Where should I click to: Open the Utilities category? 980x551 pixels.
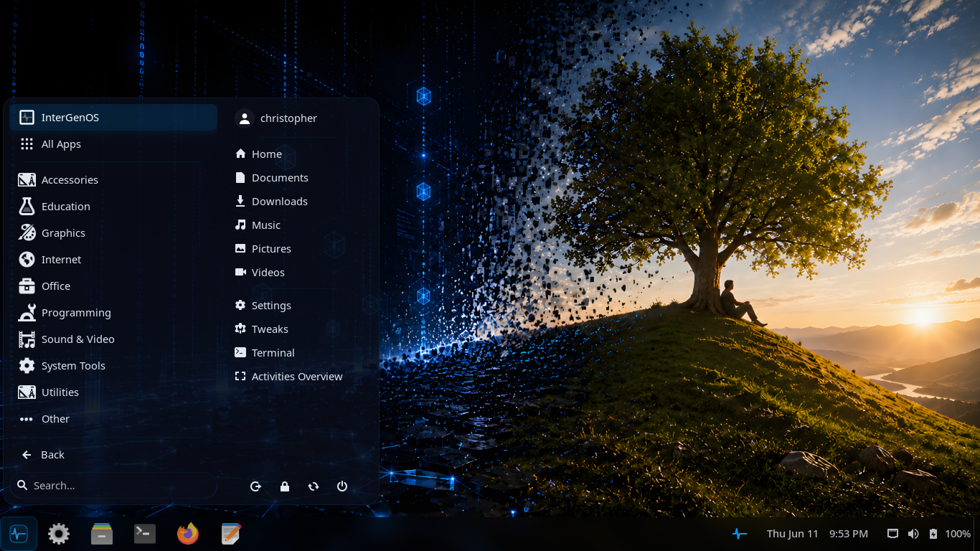coord(113,392)
